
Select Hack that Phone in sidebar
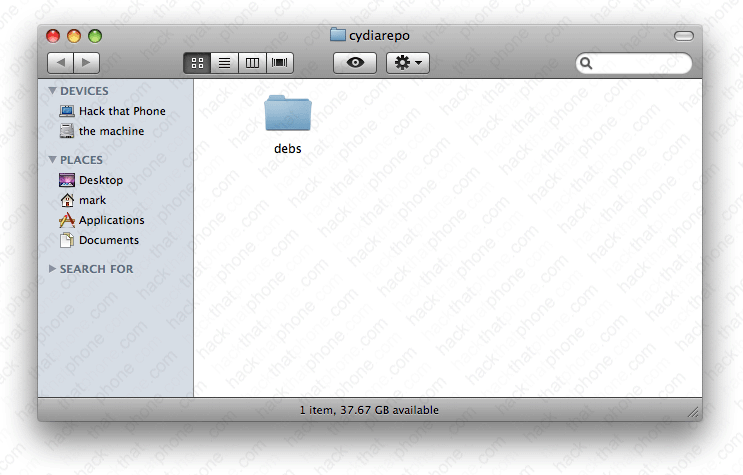click(x=121, y=111)
